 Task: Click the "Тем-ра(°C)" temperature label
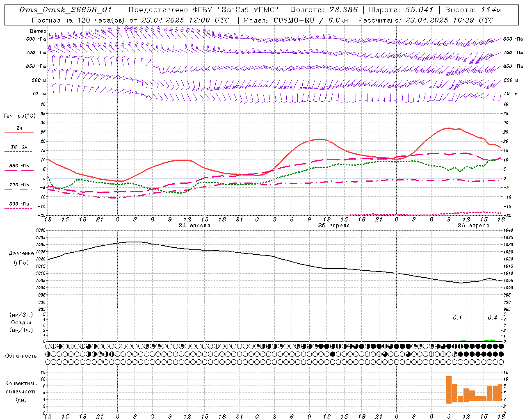[19, 116]
